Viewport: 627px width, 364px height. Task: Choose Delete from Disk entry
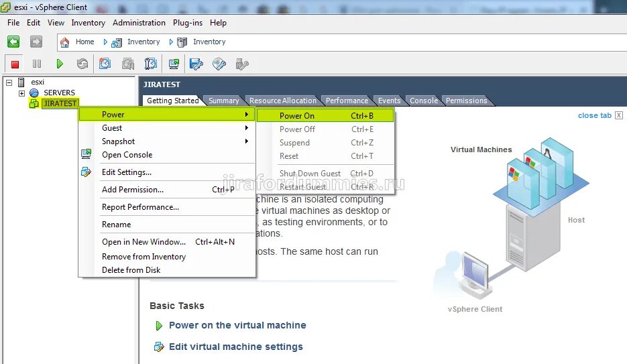pyautogui.click(x=167, y=270)
